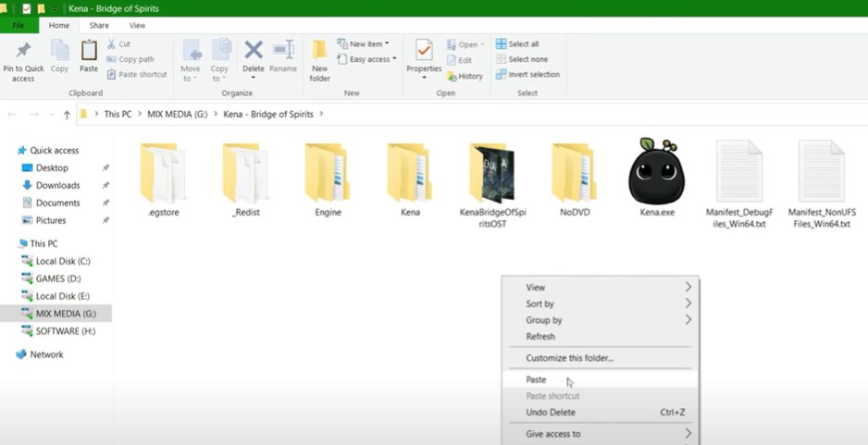
Task: Click the Forward navigation arrow
Action: pyautogui.click(x=34, y=115)
